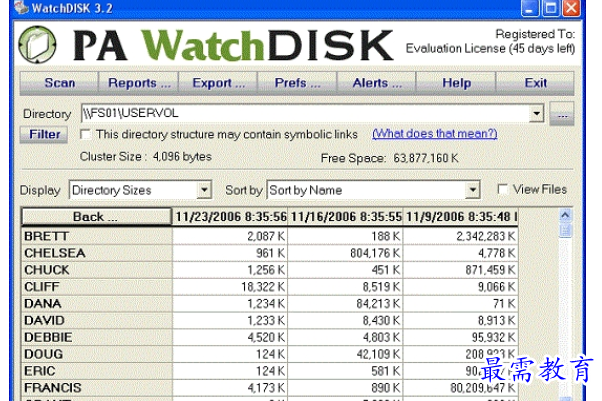Screen dimensions: 602x401
Task: Click the Filter button
Action: click(x=44, y=134)
